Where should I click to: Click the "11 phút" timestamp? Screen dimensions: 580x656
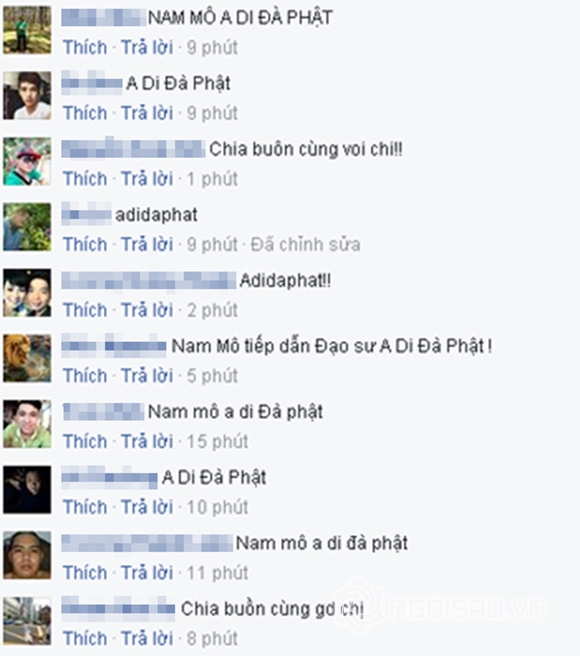click(x=217, y=573)
